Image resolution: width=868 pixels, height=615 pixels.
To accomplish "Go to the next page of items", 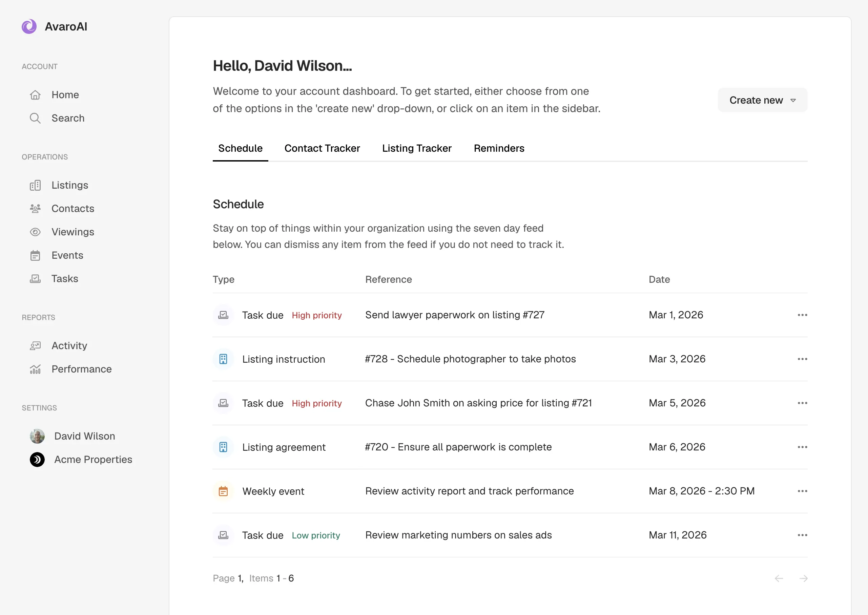I will point(804,578).
